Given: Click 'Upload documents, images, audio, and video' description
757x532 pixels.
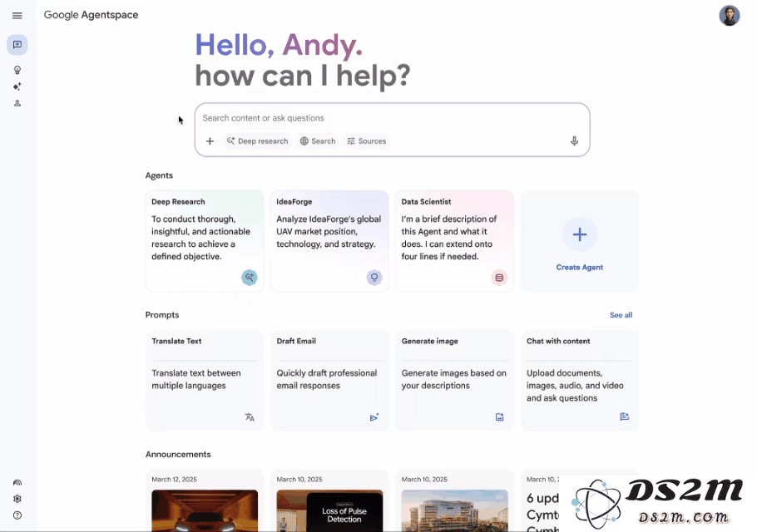Looking at the screenshot, I should [575, 386].
